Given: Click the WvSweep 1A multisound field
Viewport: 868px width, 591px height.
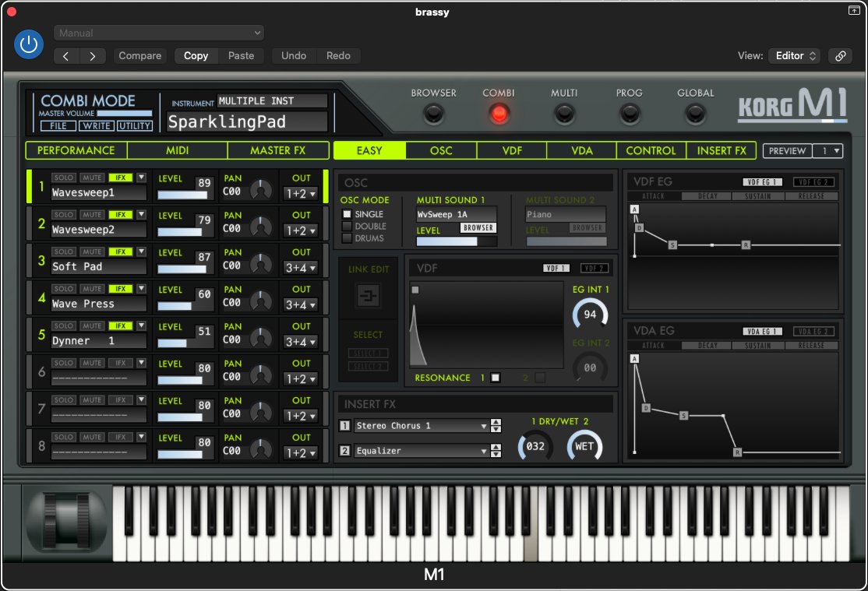Looking at the screenshot, I should click(456, 214).
